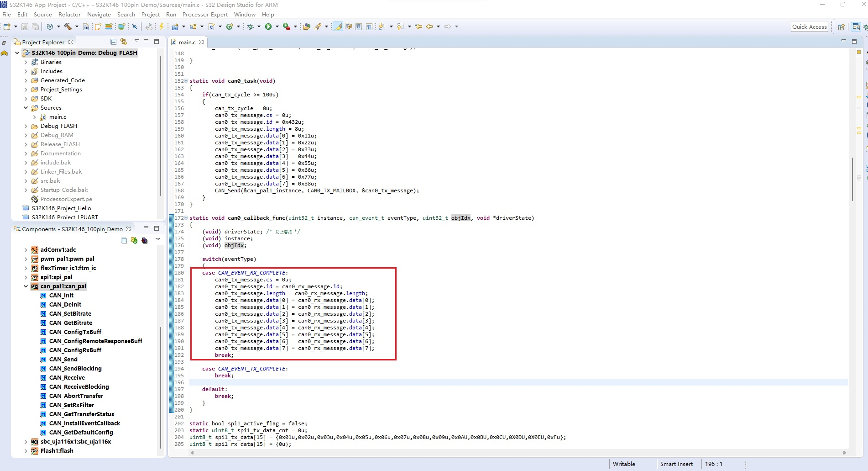The image size is (868, 471).
Task: Expand the Binaries folder
Action: (x=26, y=62)
